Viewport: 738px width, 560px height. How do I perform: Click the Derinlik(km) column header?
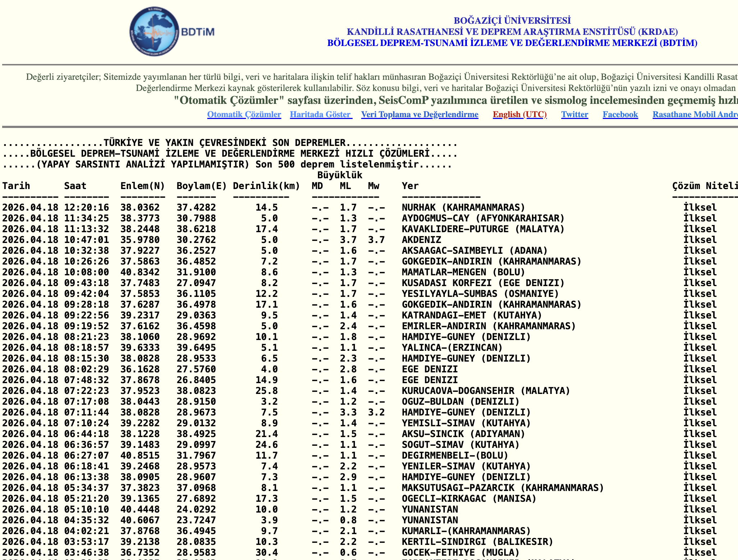click(x=266, y=186)
